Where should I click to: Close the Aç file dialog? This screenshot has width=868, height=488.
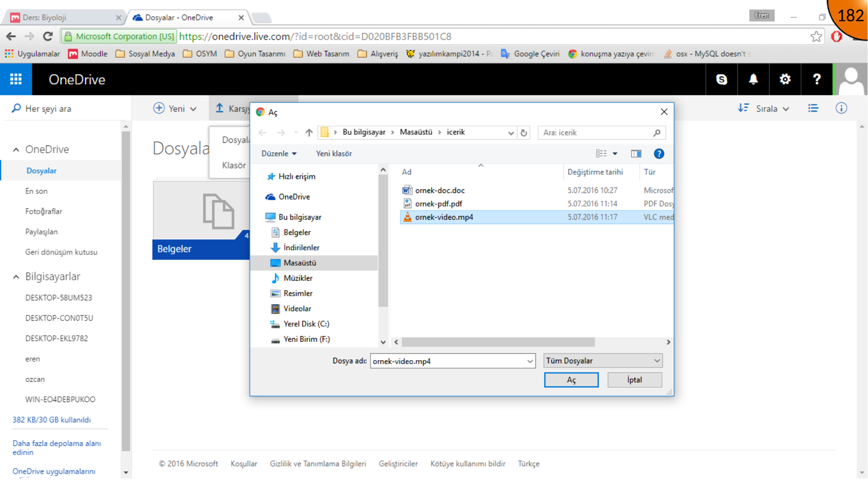click(664, 112)
